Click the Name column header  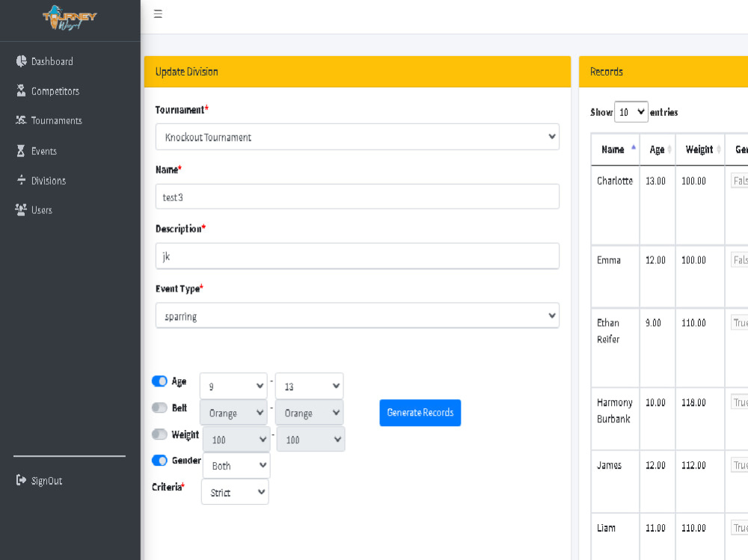[x=616, y=150]
